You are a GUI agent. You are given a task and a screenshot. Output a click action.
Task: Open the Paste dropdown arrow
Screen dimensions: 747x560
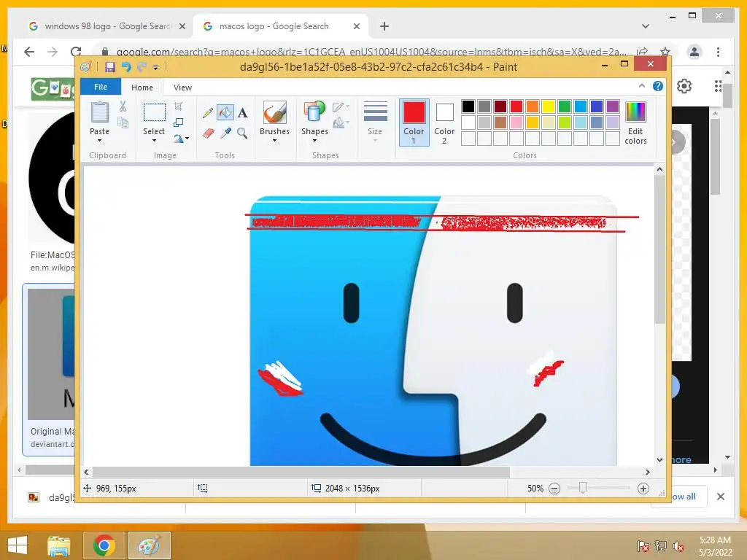(x=99, y=141)
